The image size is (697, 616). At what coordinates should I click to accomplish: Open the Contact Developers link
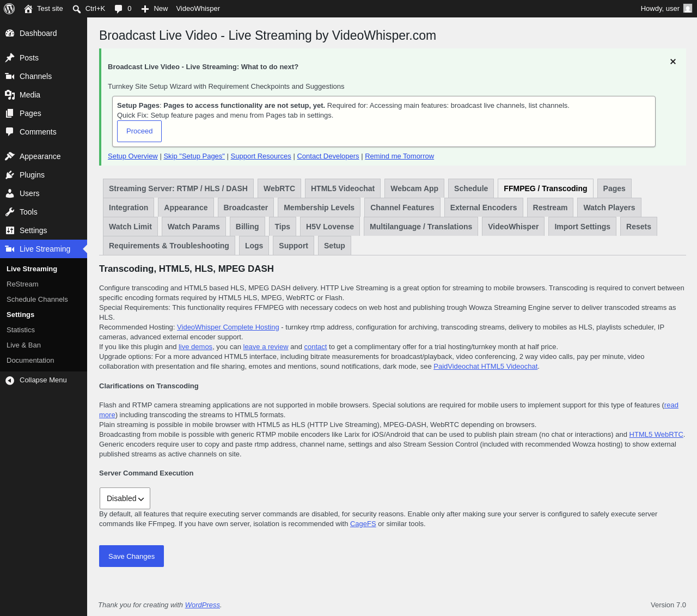click(328, 156)
